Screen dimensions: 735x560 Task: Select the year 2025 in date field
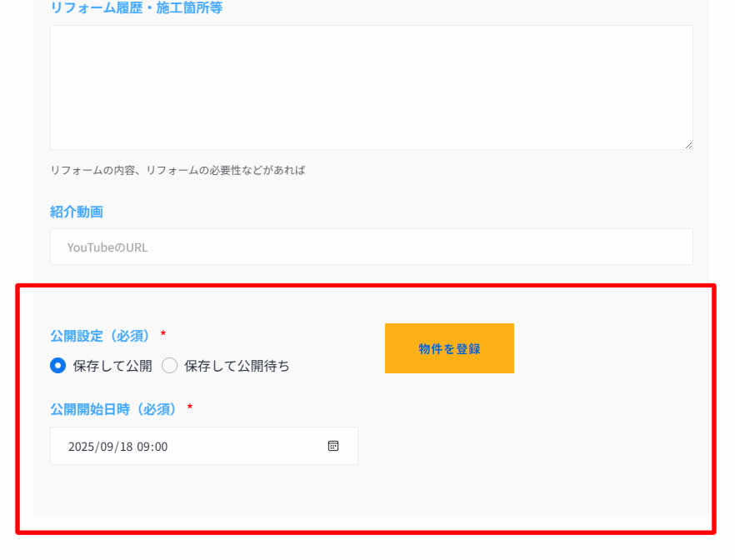click(81, 447)
